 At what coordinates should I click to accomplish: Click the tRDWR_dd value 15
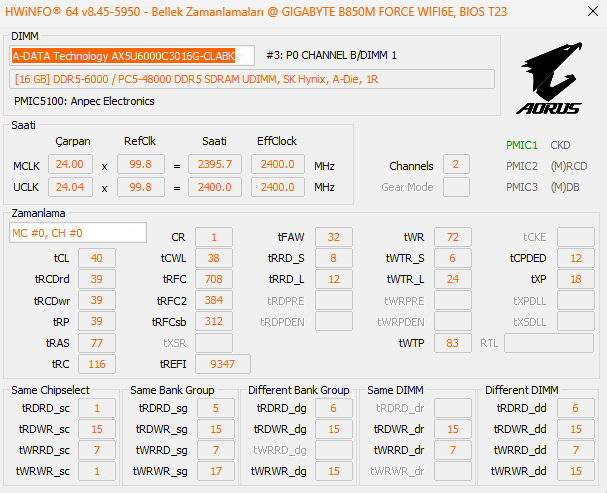[x=576, y=429]
